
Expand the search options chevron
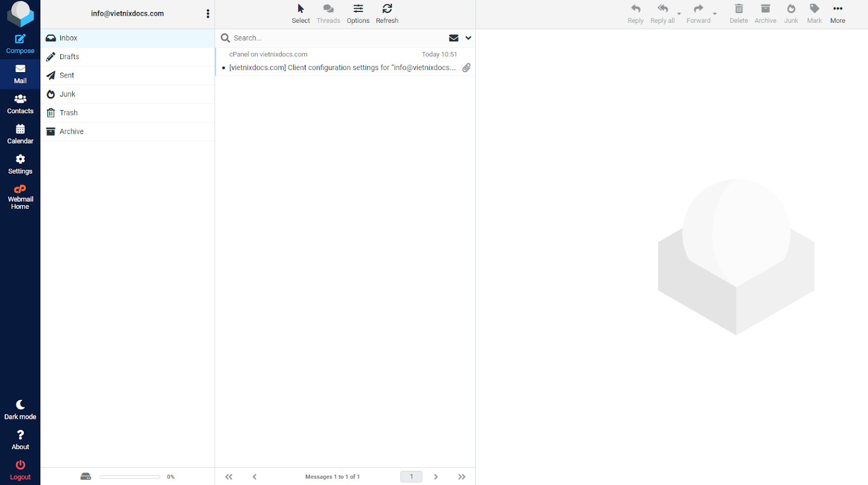point(468,38)
